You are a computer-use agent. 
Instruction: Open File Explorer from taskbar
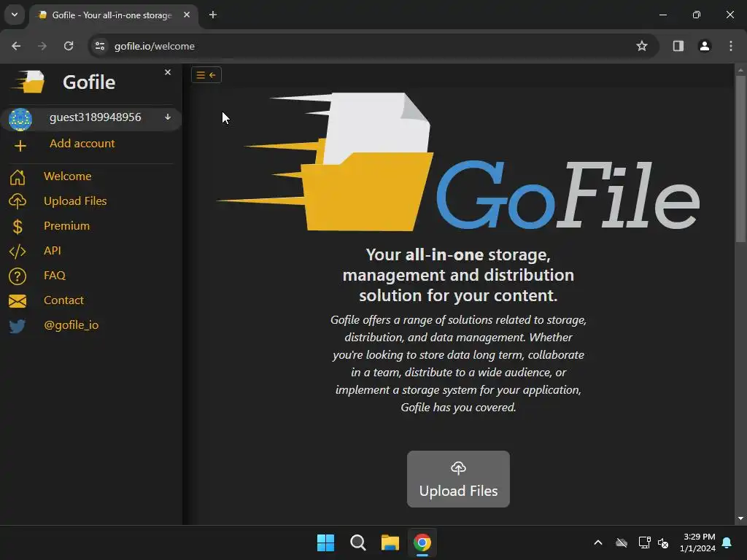click(x=390, y=542)
